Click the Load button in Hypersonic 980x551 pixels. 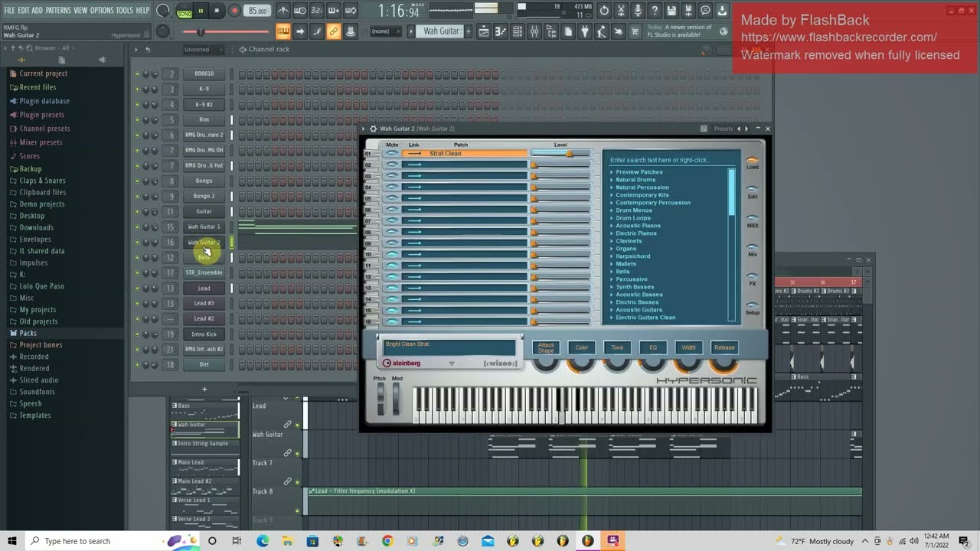[x=753, y=163]
